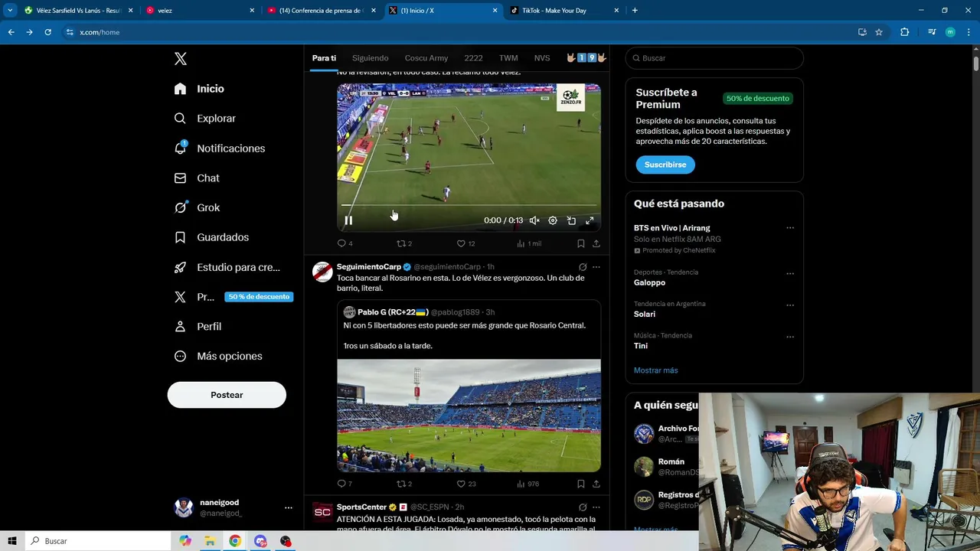
Task: Toggle picture-in-picture for video
Action: click(571, 220)
